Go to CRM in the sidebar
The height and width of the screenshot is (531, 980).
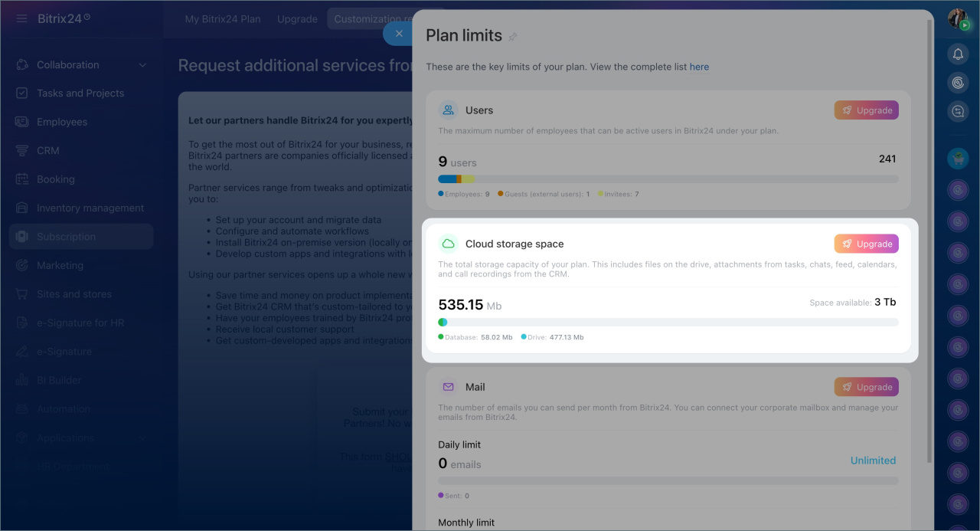pos(48,151)
